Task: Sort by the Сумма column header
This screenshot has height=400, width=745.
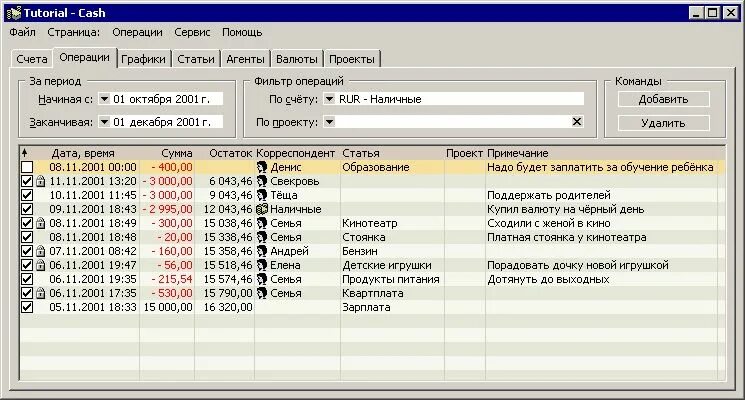Action: point(177,153)
